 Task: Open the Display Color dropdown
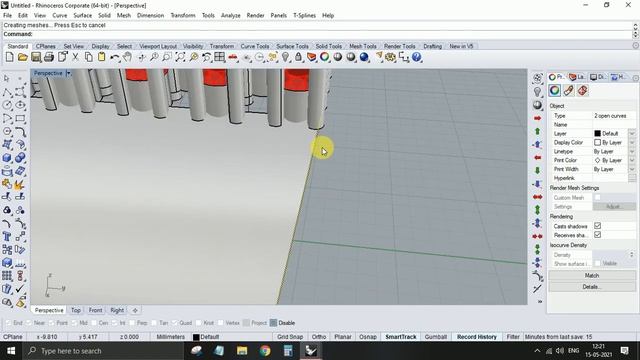tap(632, 142)
